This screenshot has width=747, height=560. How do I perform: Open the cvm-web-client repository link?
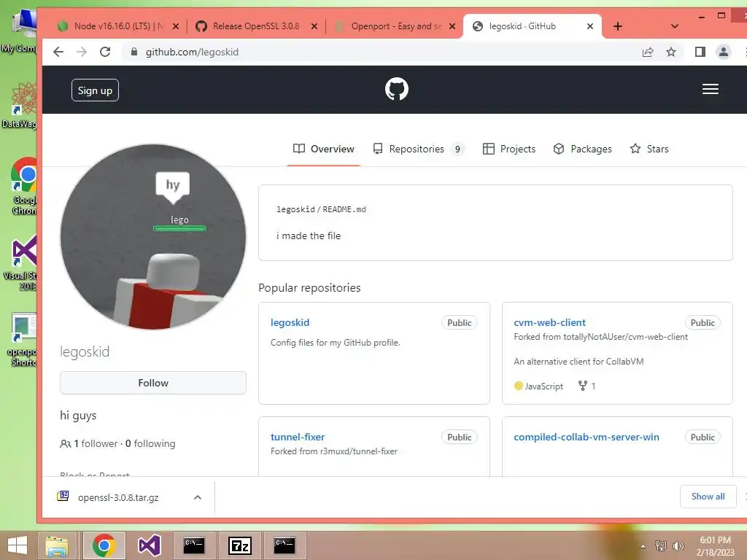click(549, 322)
